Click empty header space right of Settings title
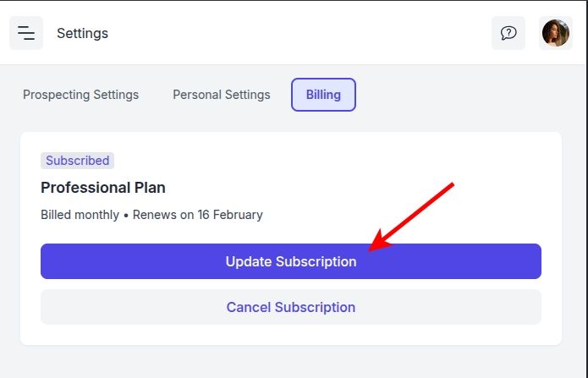Image resolution: width=588 pixels, height=378 pixels. pos(296,34)
